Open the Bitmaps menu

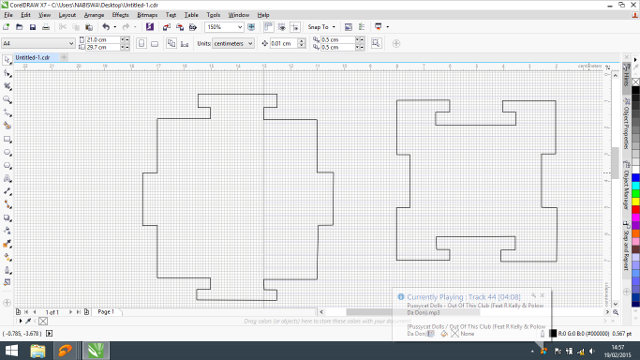pyautogui.click(x=147, y=15)
